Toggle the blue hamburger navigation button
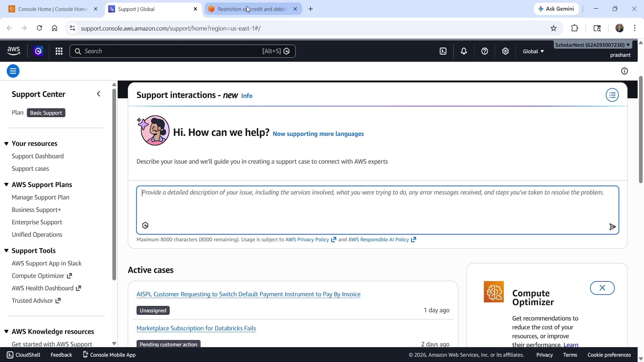The image size is (644, 362). tap(13, 71)
